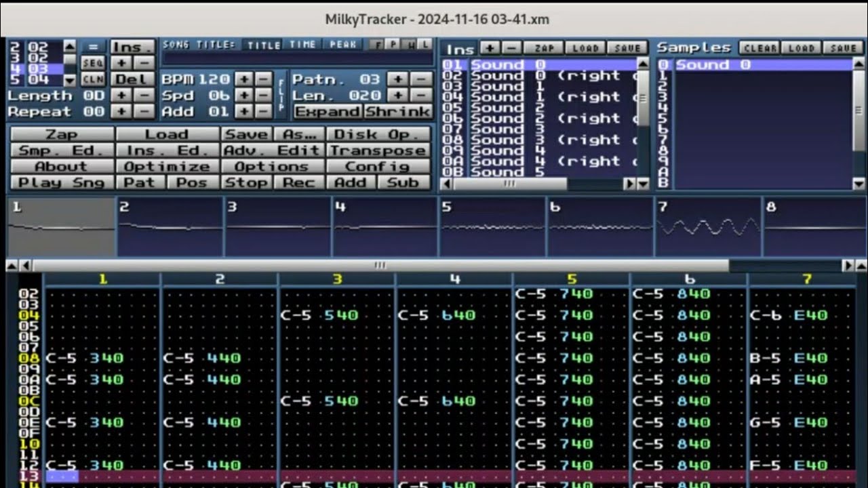Switch to the TITLE tab

coord(263,45)
